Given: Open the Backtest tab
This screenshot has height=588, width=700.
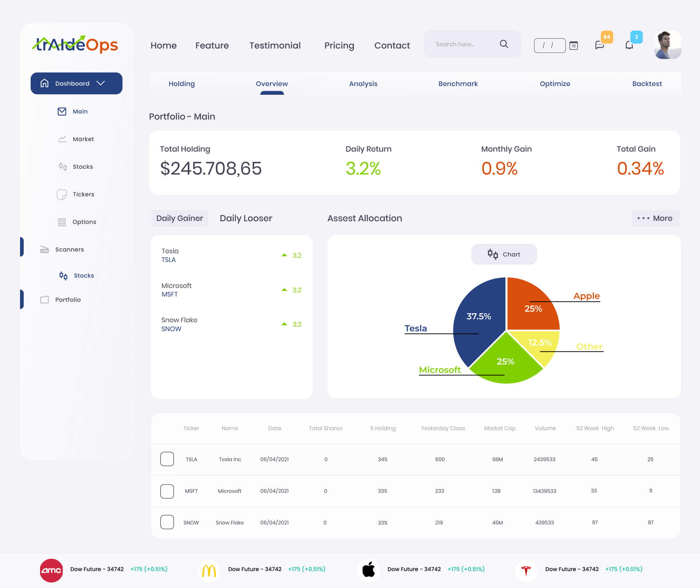Looking at the screenshot, I should click(647, 83).
